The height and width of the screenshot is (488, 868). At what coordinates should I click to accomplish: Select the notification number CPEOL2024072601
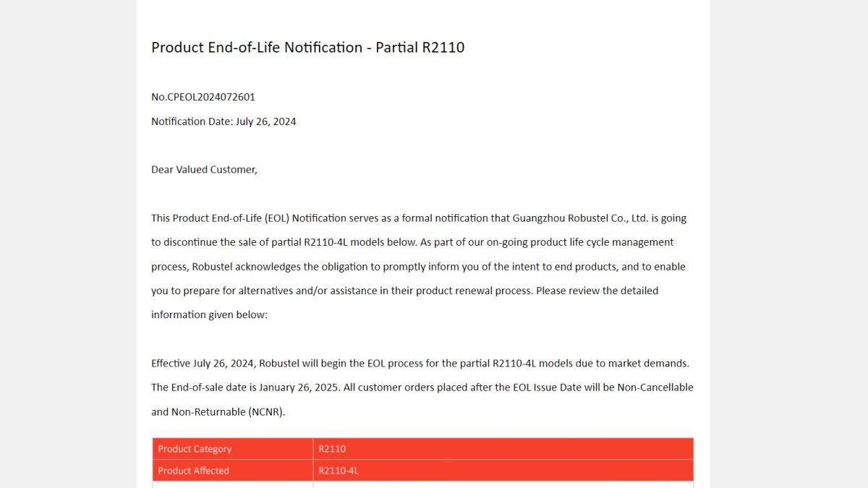[x=211, y=97]
